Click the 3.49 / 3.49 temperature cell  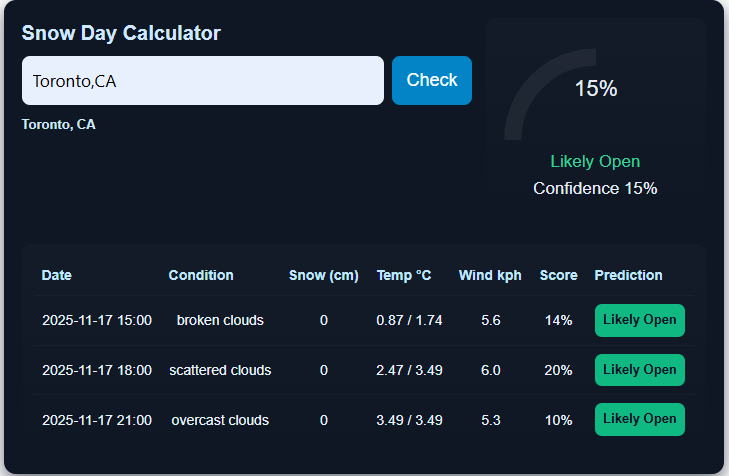(x=409, y=420)
